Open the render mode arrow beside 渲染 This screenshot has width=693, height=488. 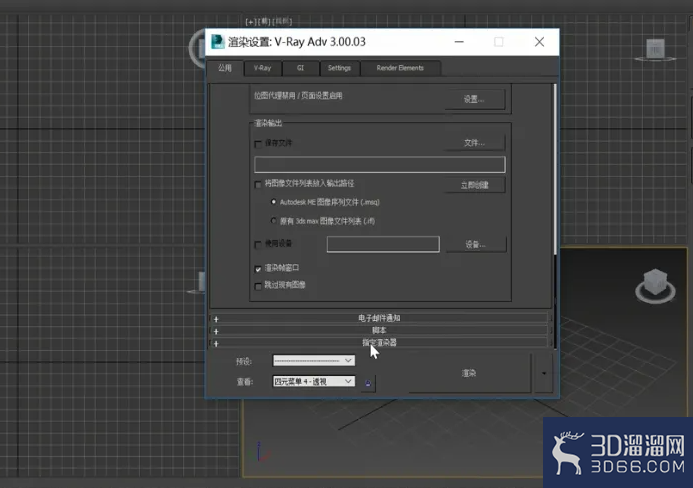(x=544, y=373)
